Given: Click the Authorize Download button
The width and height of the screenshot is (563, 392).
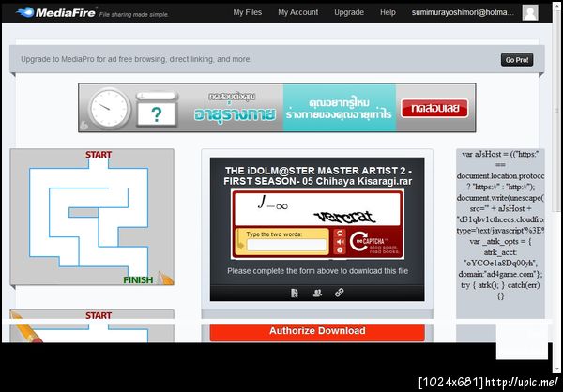Looking at the screenshot, I should (x=317, y=332).
